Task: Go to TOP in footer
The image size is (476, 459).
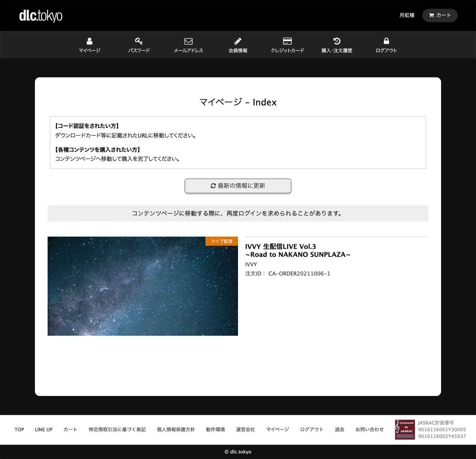Action: (x=19, y=430)
